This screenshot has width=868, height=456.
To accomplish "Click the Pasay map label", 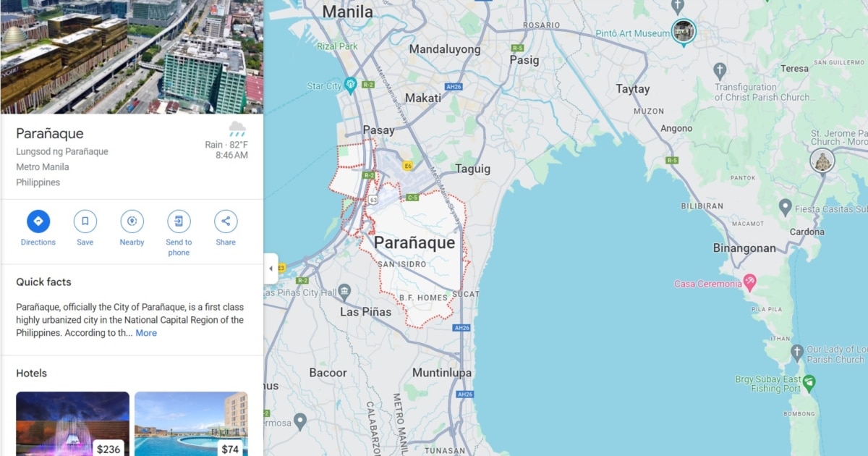I will pyautogui.click(x=379, y=130).
